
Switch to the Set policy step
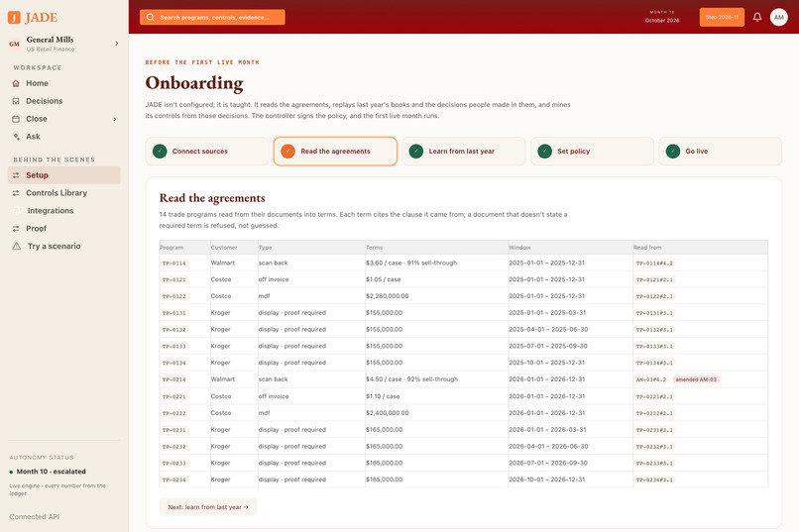click(592, 152)
